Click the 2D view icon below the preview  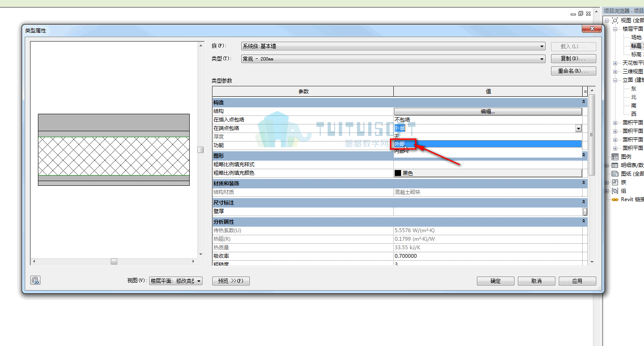35,280
